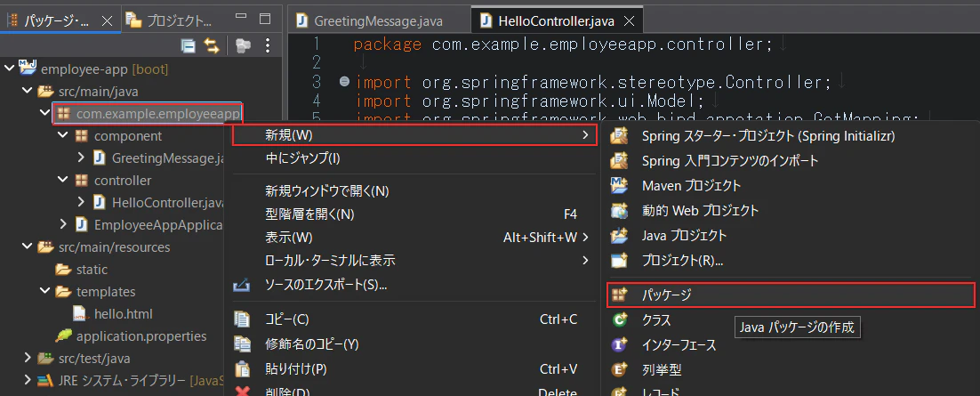Create a new Maven プロジェクト

pos(791,186)
